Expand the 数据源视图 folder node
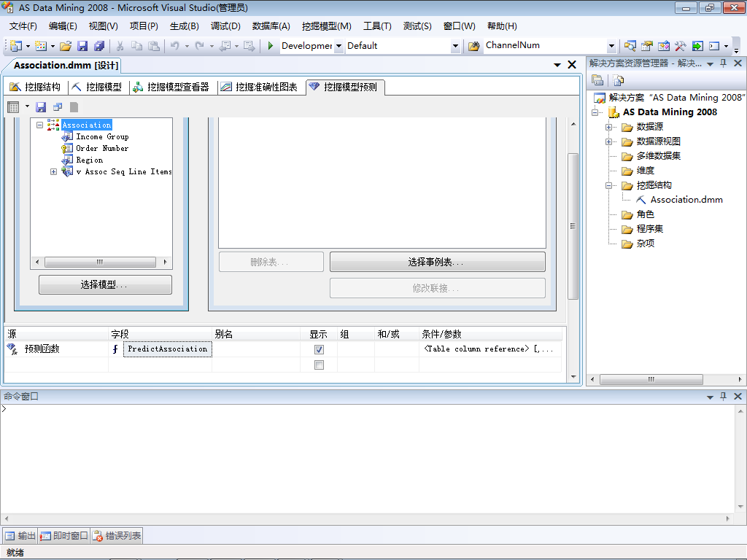Viewport: 747px width, 560px height. [x=608, y=141]
